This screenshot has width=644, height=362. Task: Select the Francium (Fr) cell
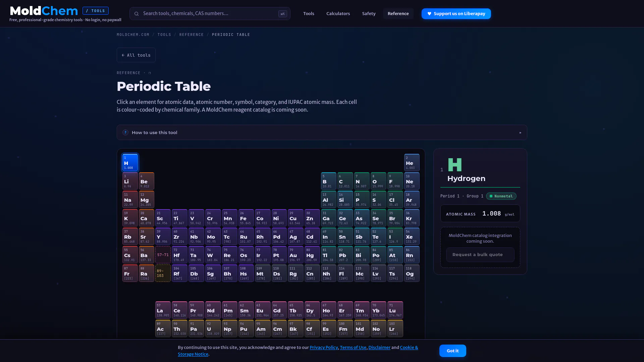(130, 273)
